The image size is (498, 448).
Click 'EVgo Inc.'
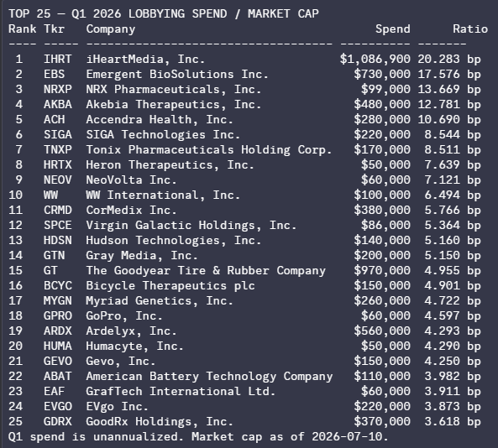click(118, 406)
